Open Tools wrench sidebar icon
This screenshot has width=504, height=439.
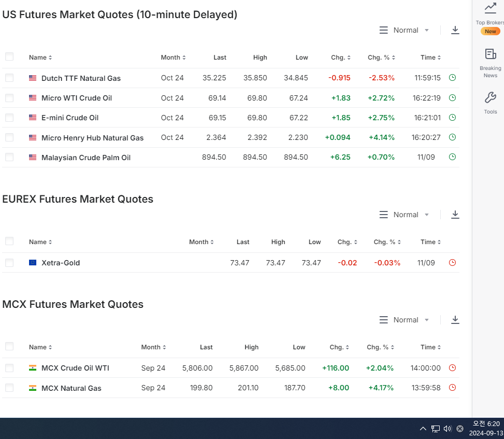490,97
